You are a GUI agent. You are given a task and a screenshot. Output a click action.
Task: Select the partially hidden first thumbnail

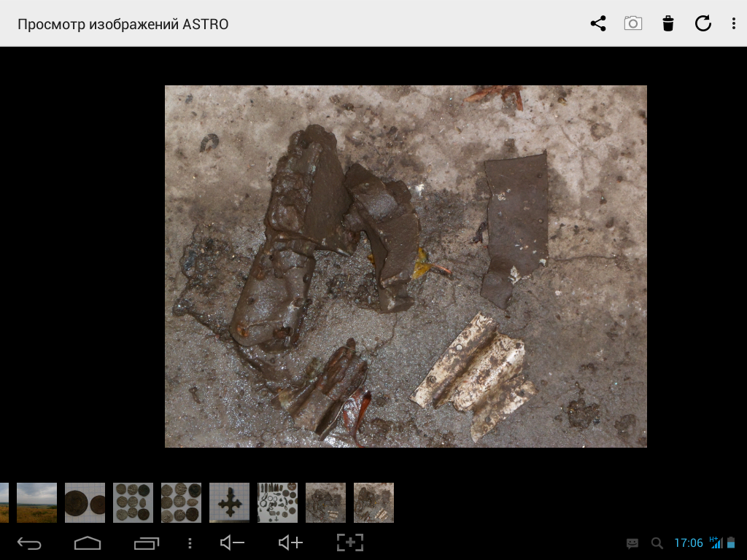tap(4, 503)
